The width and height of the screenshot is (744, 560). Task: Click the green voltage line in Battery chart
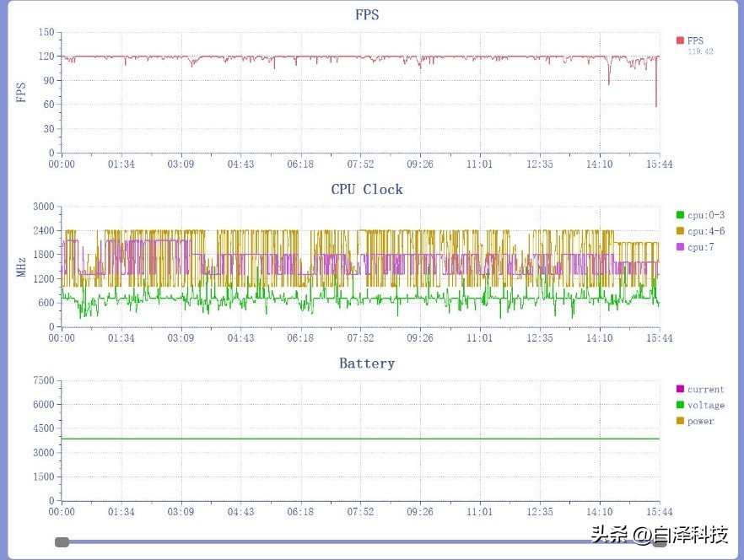361,439
